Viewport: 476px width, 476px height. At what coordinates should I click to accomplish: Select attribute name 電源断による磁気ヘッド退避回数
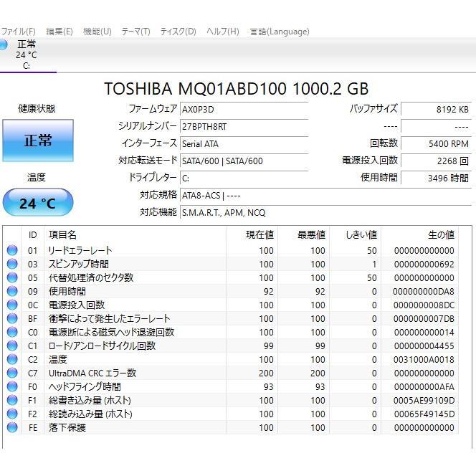coord(111,332)
